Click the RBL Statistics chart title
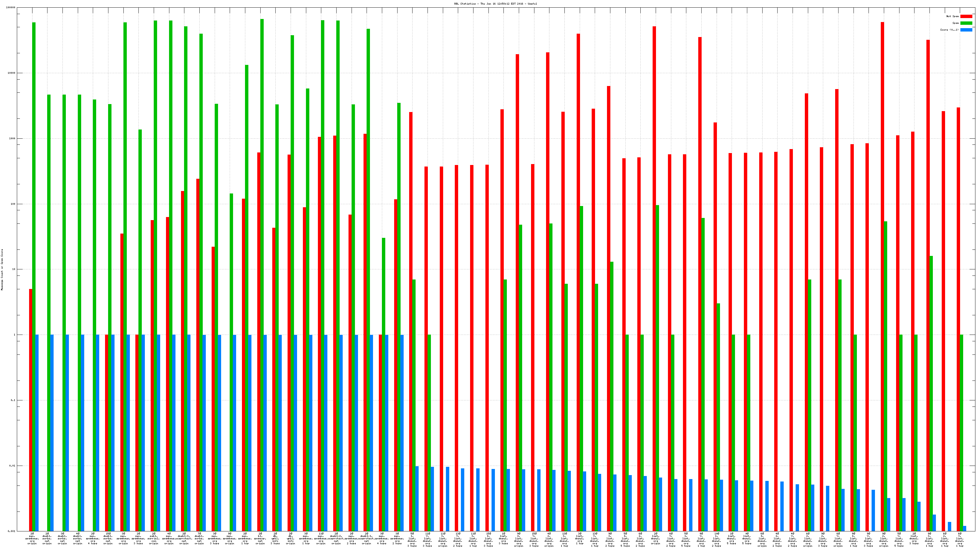Image resolution: width=980 pixels, height=551 pixels. tap(495, 4)
